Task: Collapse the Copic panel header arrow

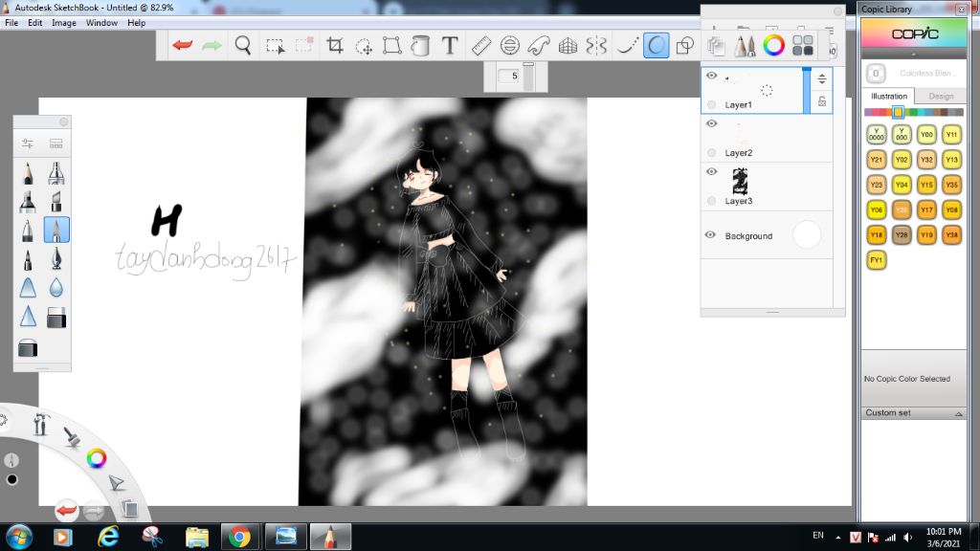Action: click(914, 55)
